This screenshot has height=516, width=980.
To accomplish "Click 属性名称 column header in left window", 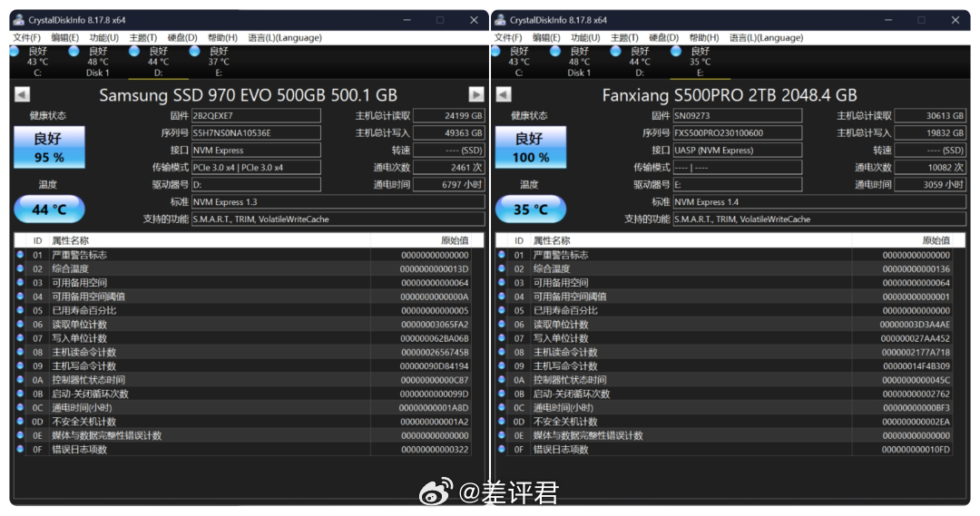I will coord(210,240).
